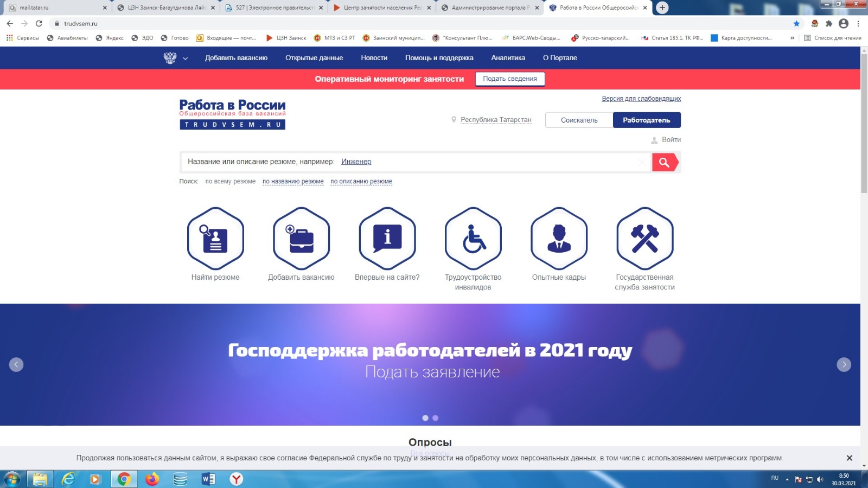Expand the coat of arms dropdown chevron

tap(185, 59)
